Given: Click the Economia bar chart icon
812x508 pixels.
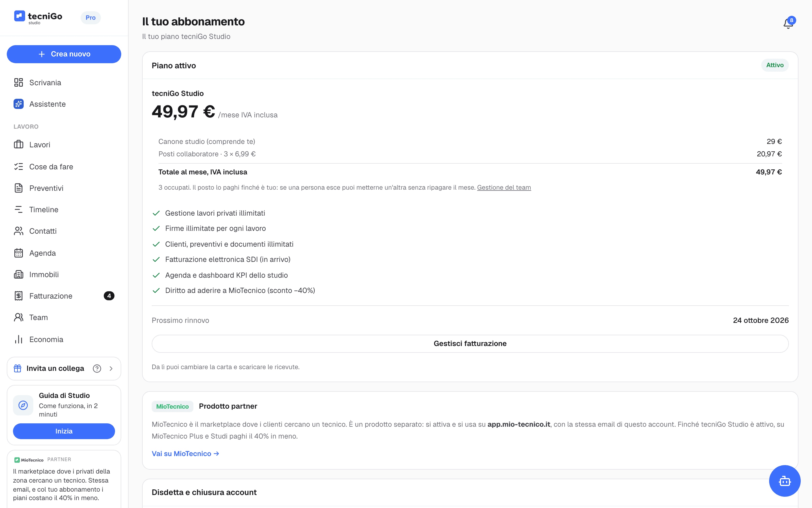Looking at the screenshot, I should 18,339.
